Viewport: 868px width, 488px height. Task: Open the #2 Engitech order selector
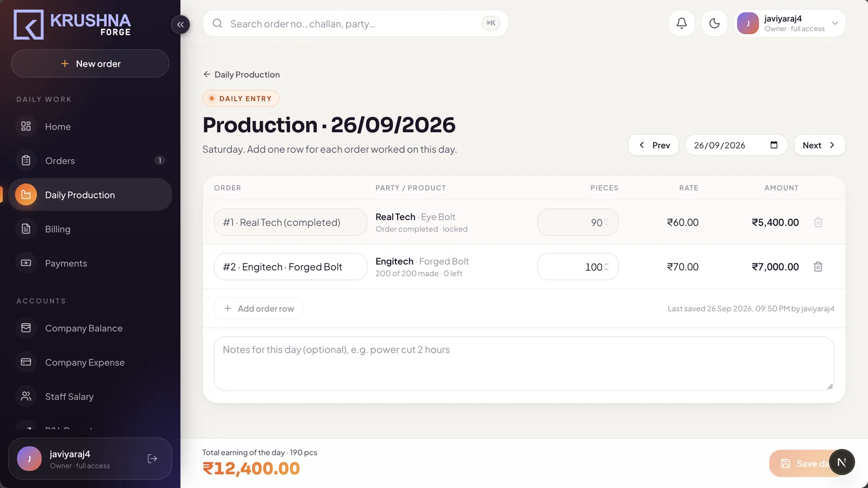[290, 267]
